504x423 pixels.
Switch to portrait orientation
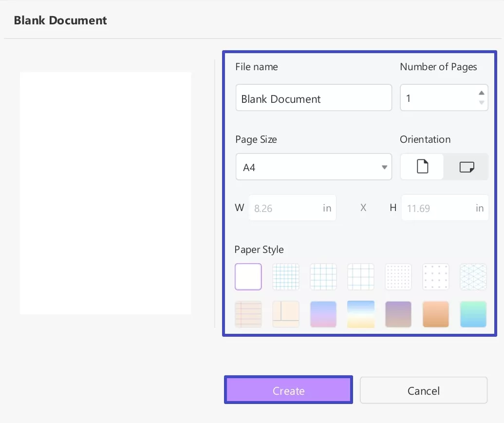tap(422, 167)
